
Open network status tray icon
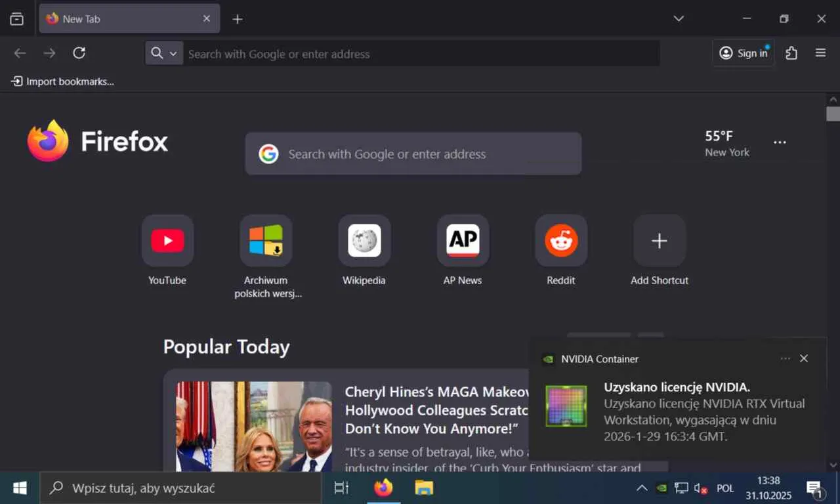(x=682, y=488)
